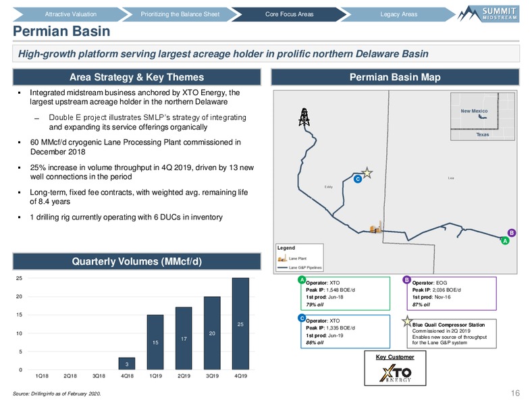Click the 2Q18 axis label

point(70,376)
